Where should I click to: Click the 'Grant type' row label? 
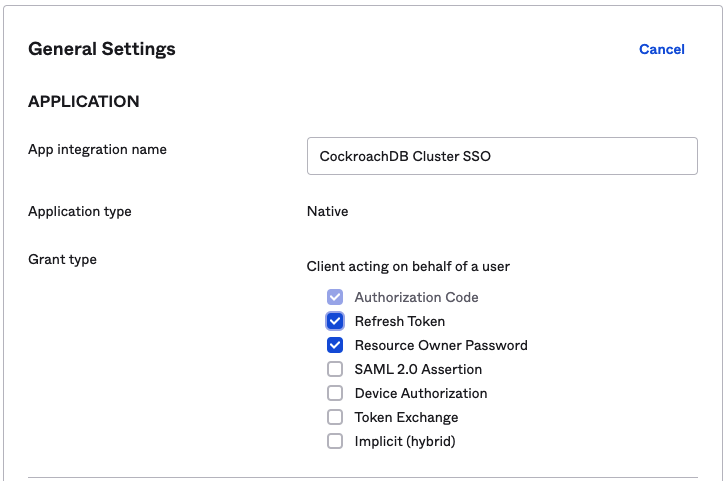point(62,259)
